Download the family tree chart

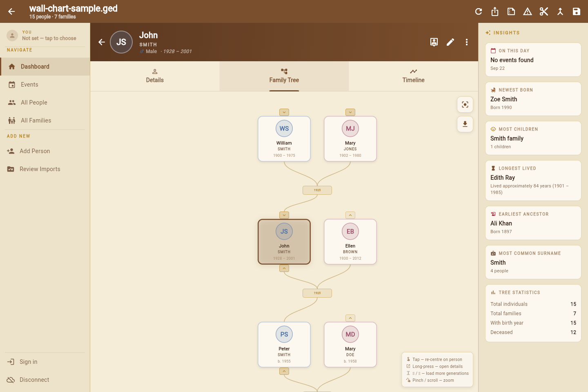pos(465,124)
